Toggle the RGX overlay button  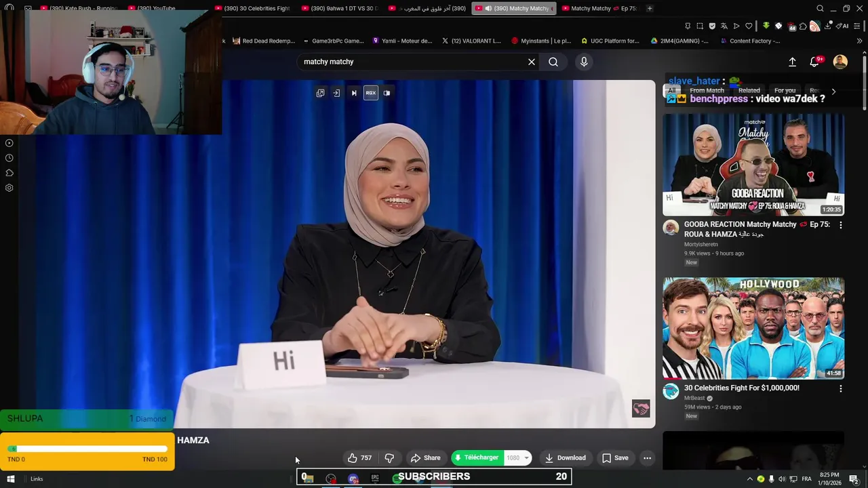pyautogui.click(x=370, y=93)
